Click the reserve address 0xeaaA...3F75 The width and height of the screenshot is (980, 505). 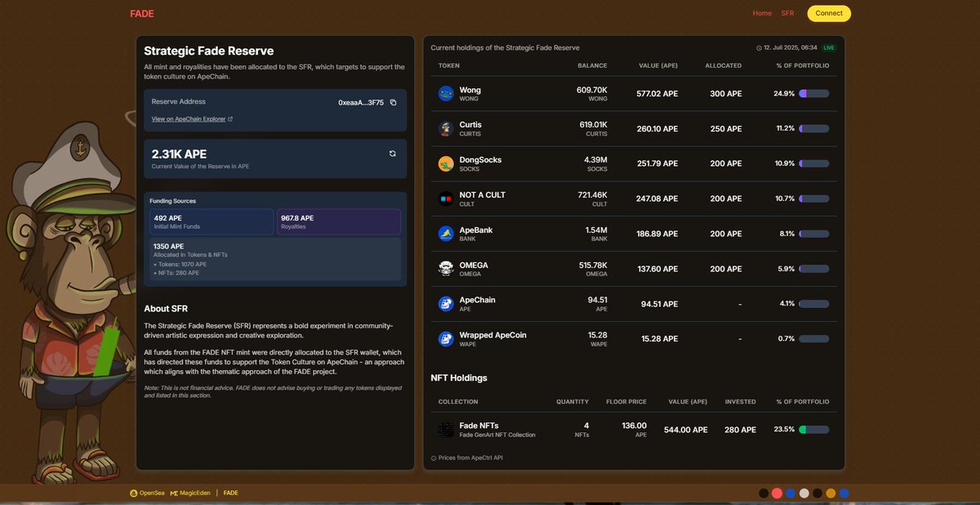tap(361, 102)
